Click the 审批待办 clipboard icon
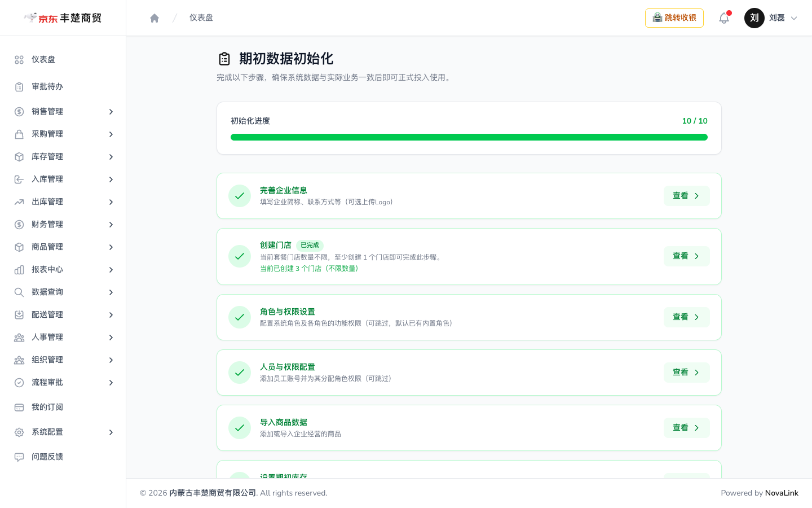 19,87
